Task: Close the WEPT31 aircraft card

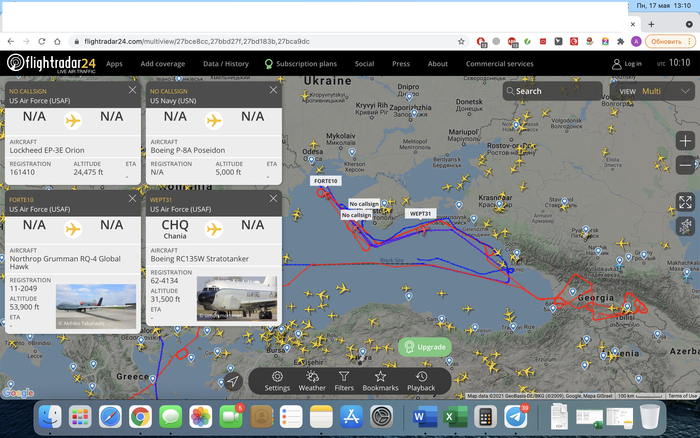Action: 273,198
